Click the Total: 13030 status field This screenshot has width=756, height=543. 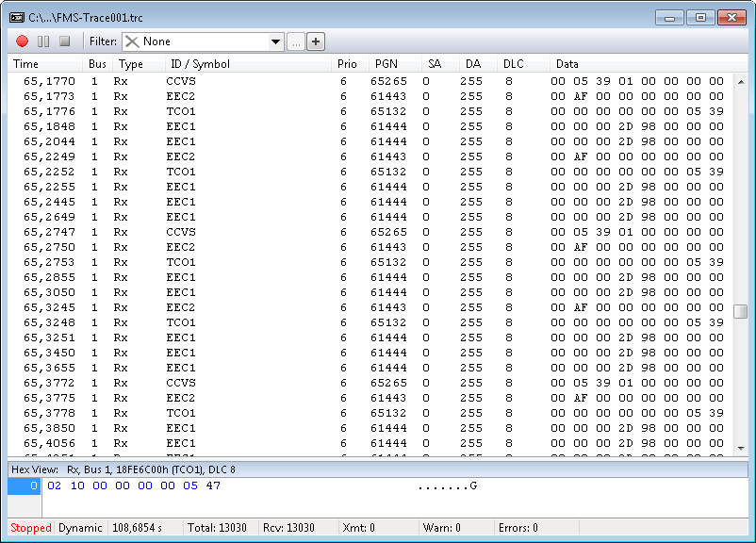[x=220, y=528]
